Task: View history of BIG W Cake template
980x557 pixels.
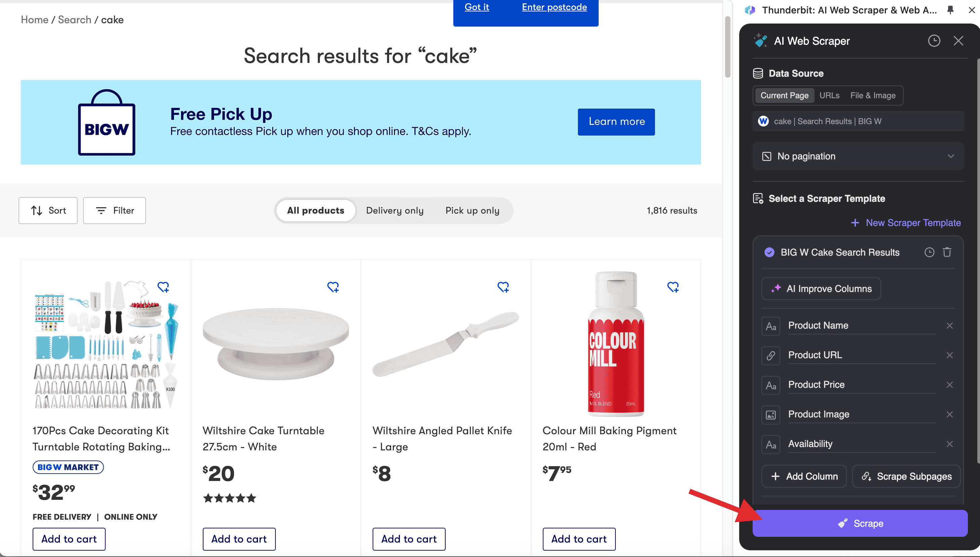Action: coord(929,252)
